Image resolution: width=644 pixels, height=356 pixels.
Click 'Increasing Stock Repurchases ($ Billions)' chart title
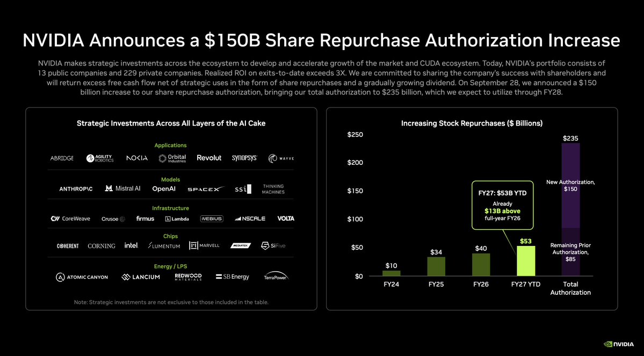(472, 123)
